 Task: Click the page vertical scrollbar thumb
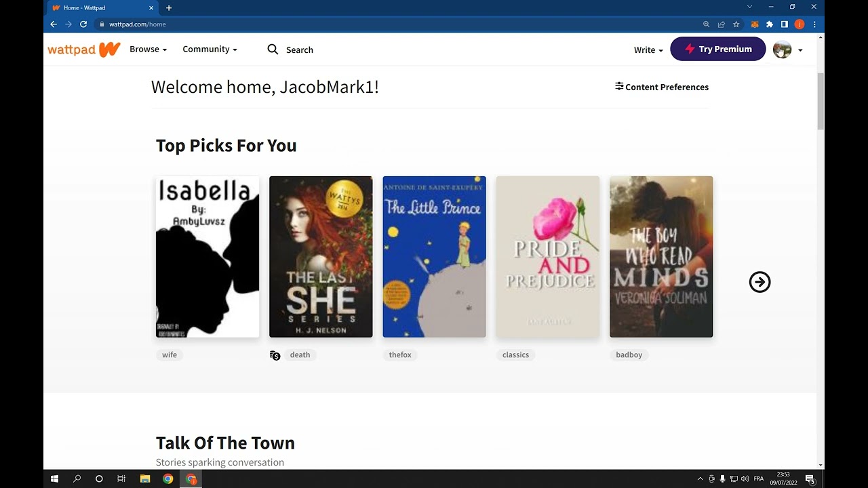pyautogui.click(x=821, y=101)
